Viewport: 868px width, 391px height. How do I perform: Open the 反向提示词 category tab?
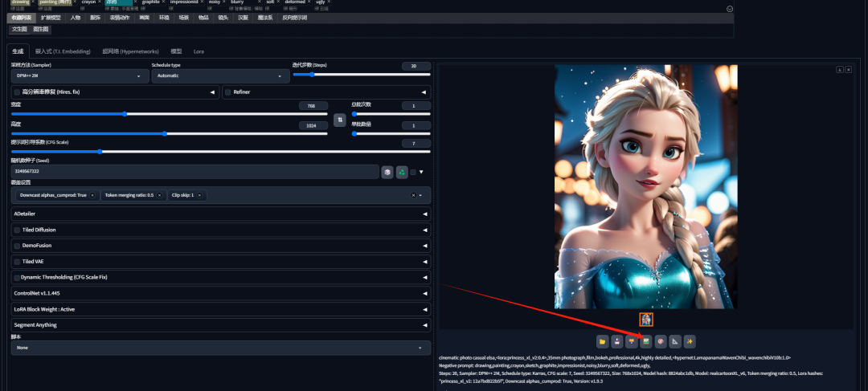click(x=294, y=18)
